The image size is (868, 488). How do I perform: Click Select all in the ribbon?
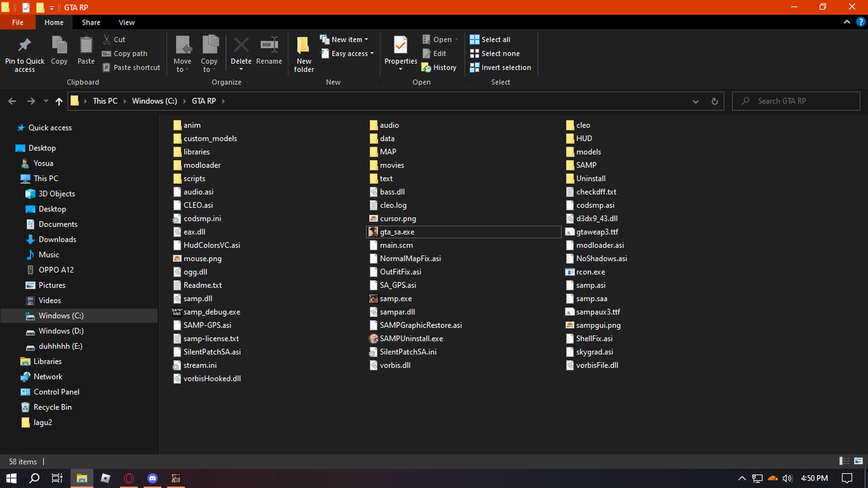490,39
